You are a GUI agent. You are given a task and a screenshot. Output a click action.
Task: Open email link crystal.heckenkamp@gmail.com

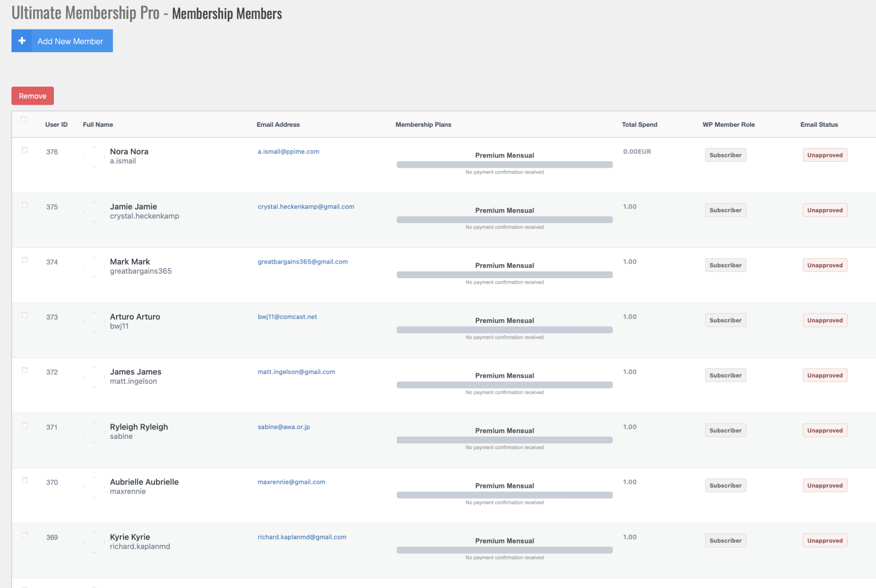[306, 207]
